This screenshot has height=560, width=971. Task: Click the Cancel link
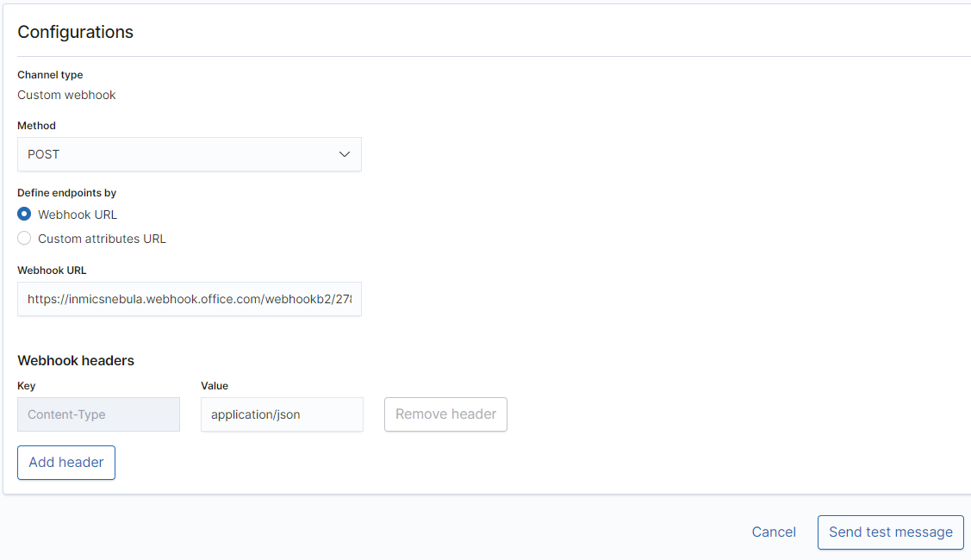773,532
